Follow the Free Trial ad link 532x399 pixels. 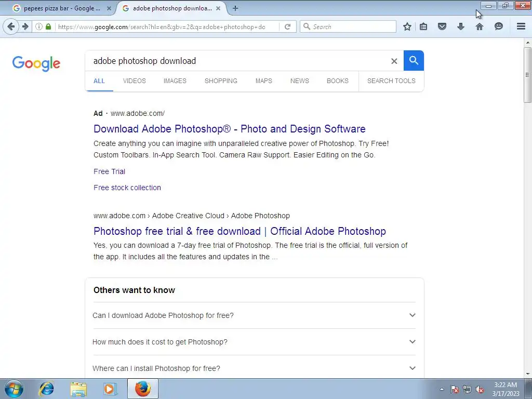click(109, 171)
